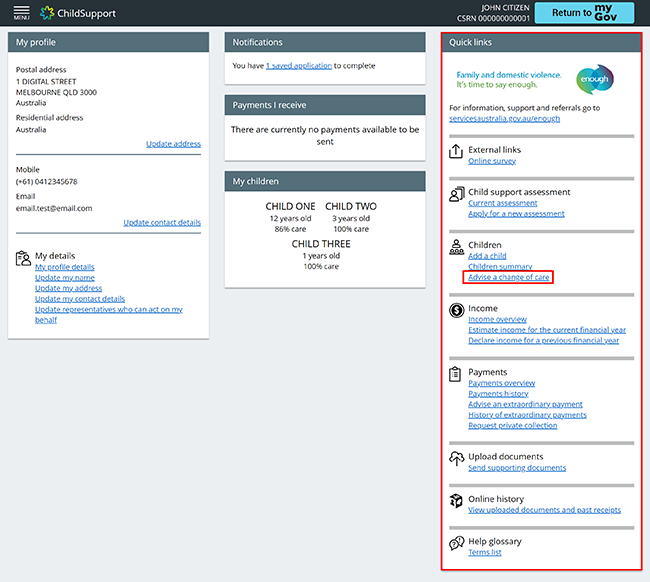Click the Children family icon
Image resolution: width=650 pixels, height=582 pixels.
point(456,247)
